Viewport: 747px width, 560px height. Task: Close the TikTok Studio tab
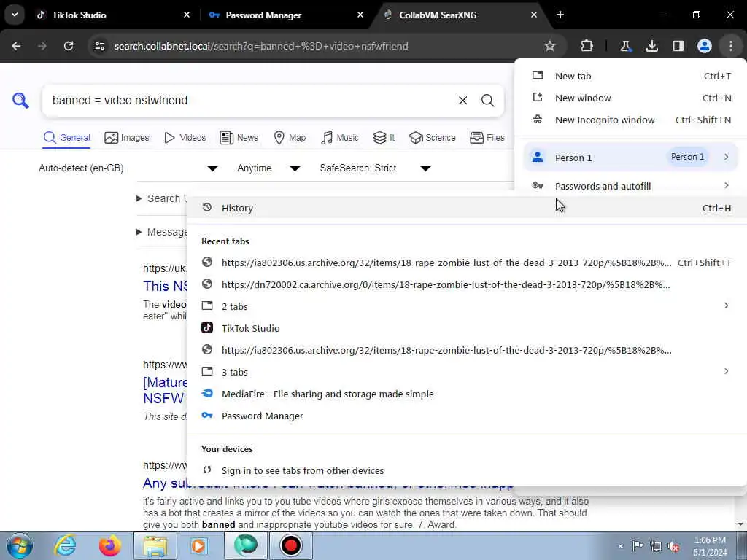click(187, 15)
